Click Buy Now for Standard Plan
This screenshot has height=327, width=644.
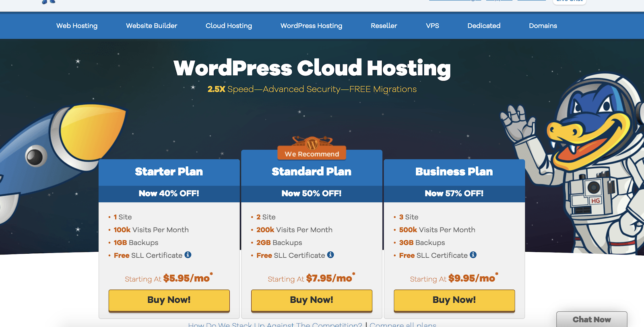pyautogui.click(x=312, y=300)
